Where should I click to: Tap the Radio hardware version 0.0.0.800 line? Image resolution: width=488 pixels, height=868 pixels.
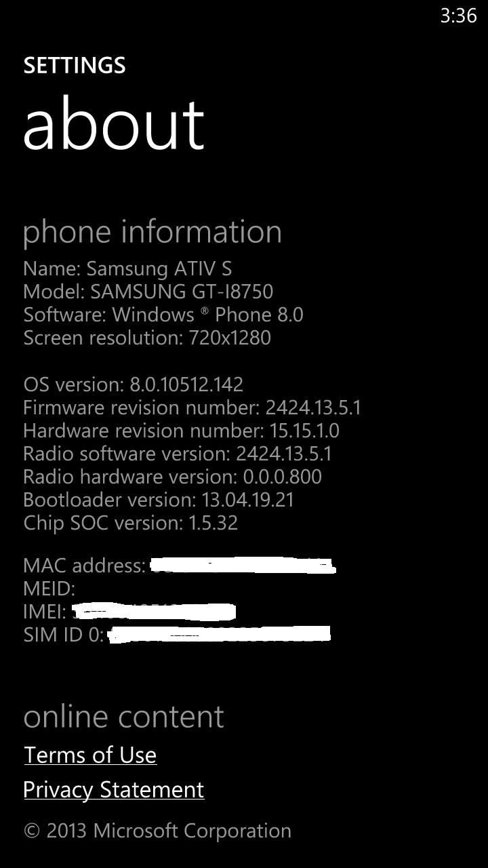[172, 477]
